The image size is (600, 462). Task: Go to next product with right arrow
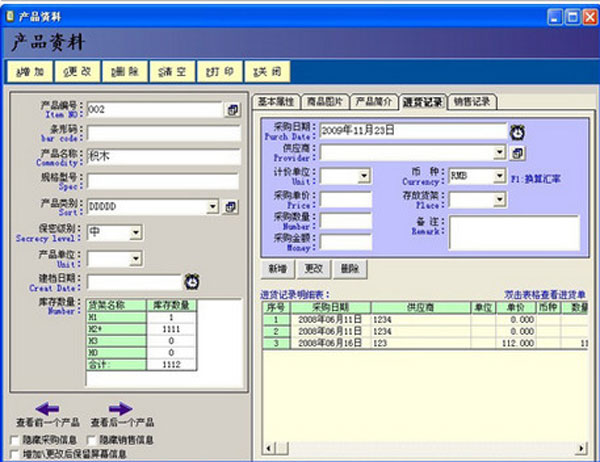[119, 408]
